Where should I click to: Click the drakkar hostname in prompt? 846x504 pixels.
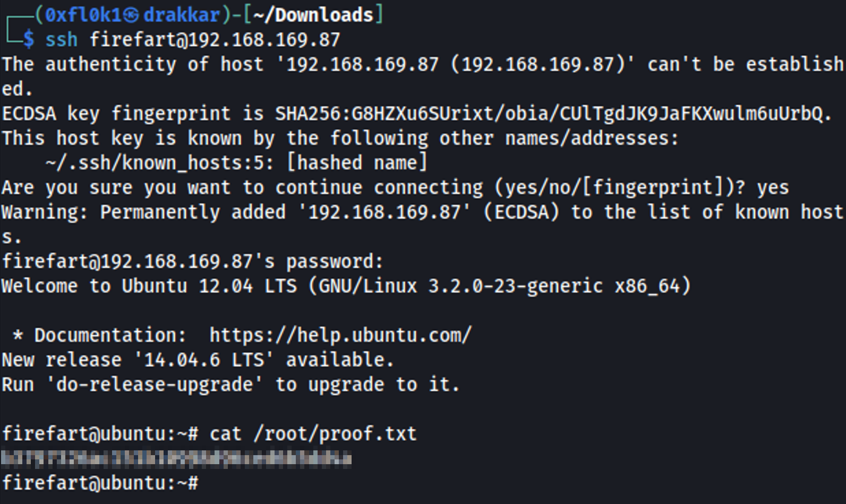[182, 15]
